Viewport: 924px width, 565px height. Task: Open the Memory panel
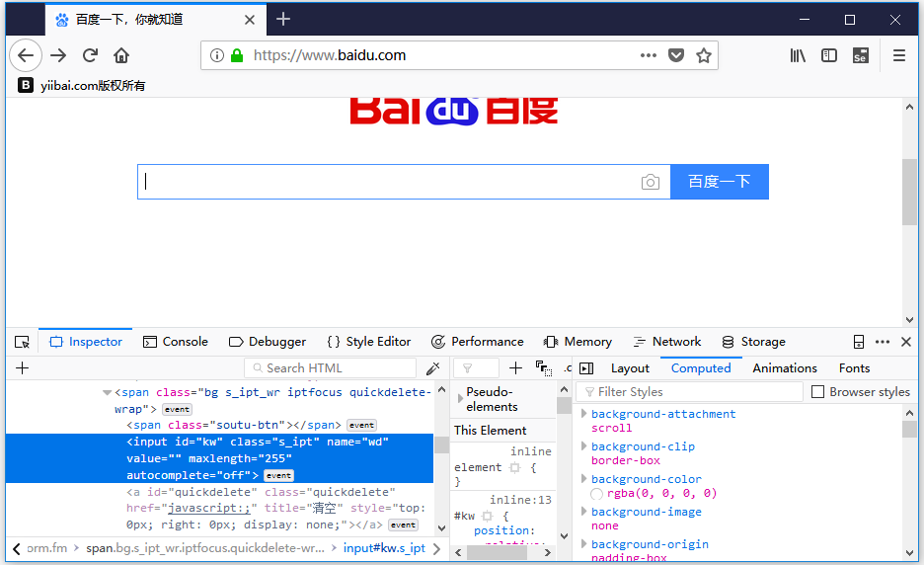(578, 342)
